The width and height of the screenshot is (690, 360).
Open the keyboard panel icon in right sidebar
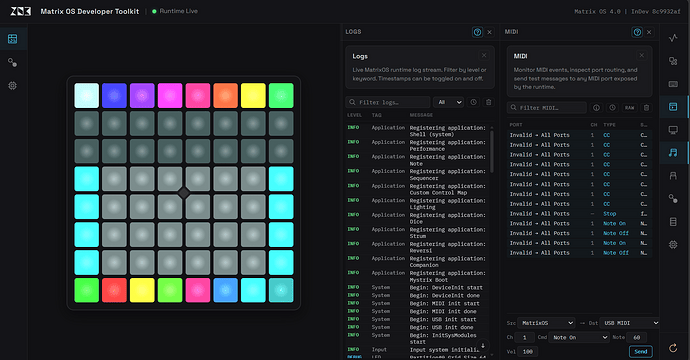pos(673,84)
